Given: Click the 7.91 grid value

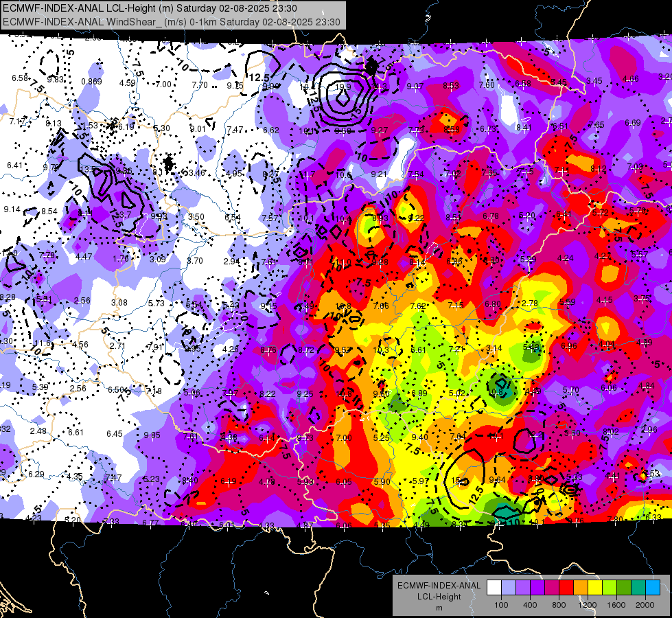Looking at the screenshot, I should [x=155, y=347].
